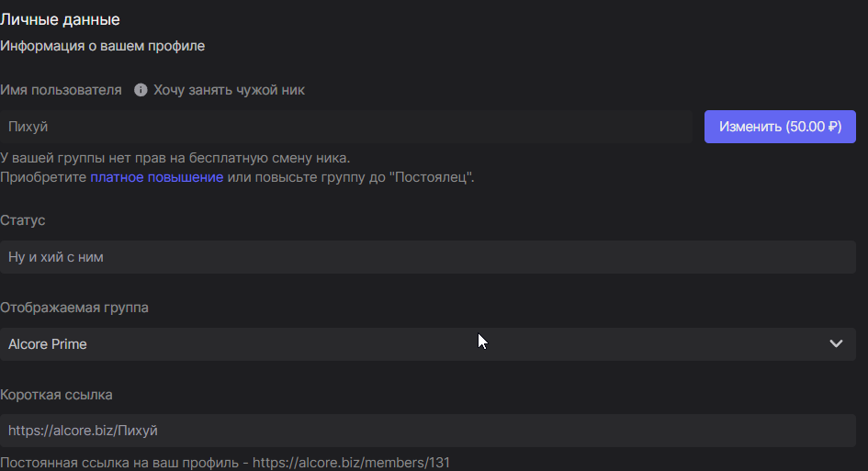
Task: Click the word "Приобретите" before the link
Action: 43,177
